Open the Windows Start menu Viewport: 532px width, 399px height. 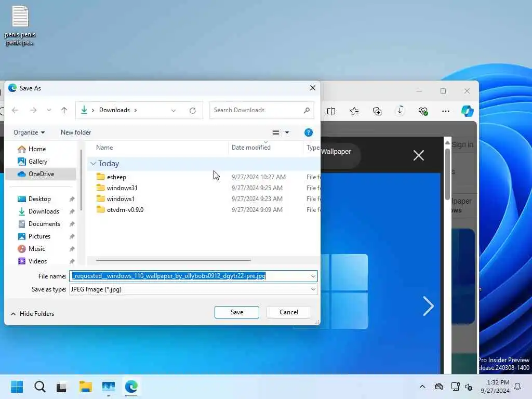pos(17,387)
